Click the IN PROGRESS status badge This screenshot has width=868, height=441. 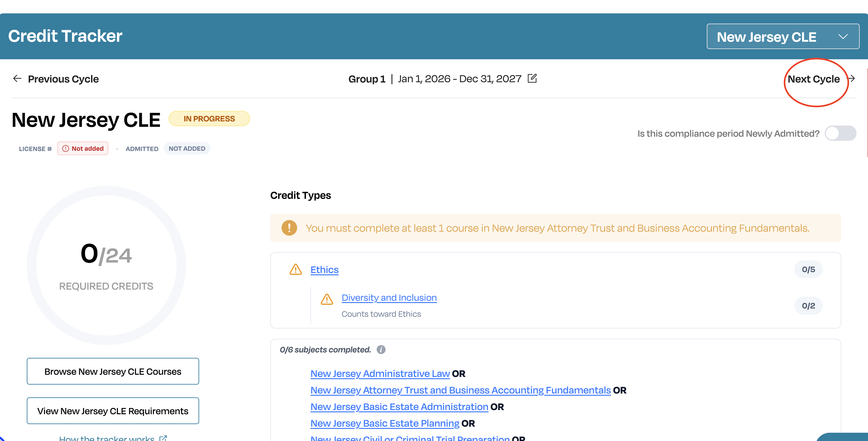(209, 119)
